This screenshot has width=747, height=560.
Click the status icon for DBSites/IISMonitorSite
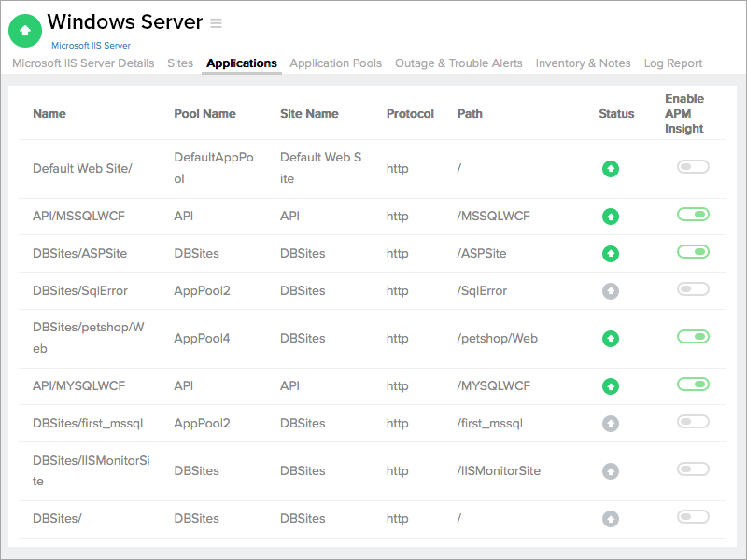(611, 471)
